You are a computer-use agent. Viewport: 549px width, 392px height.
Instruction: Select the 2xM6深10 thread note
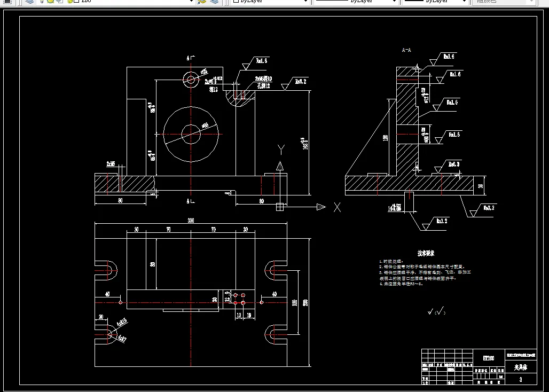(263, 79)
